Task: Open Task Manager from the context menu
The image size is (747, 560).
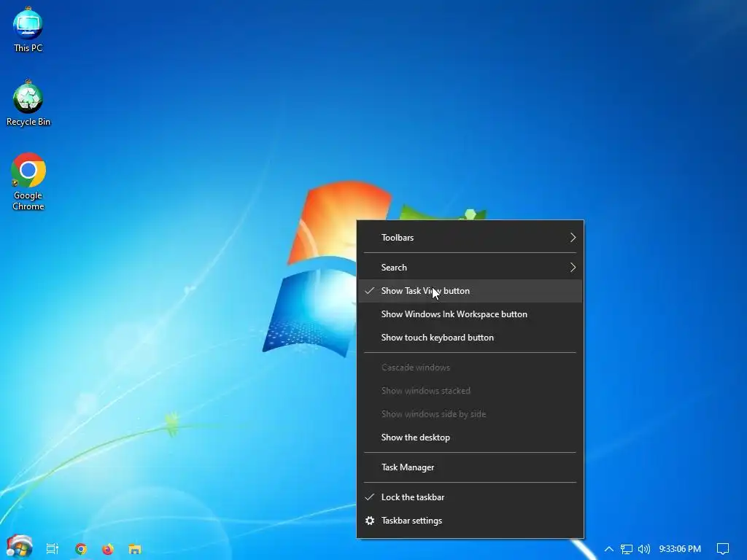Action: point(471,467)
